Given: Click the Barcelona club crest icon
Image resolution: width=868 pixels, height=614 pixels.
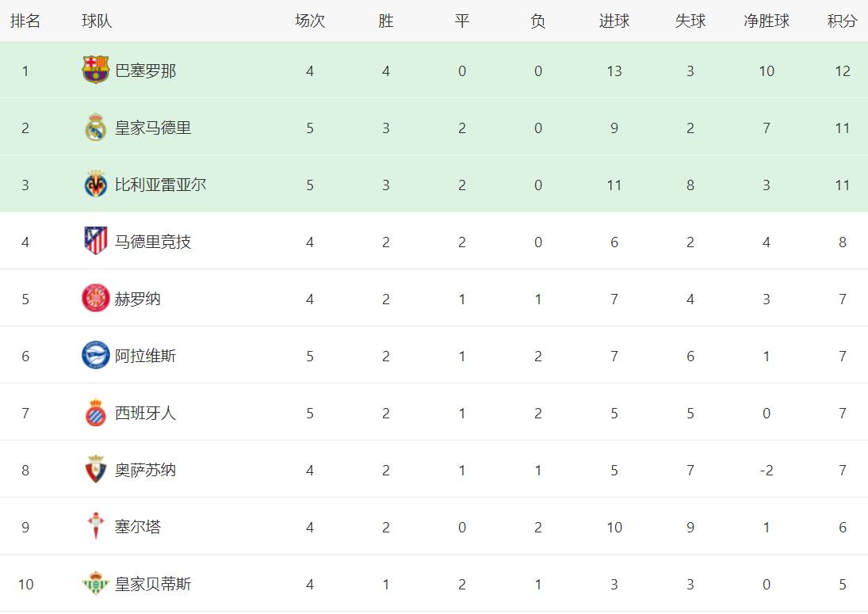Looking at the screenshot, I should pos(95,70).
